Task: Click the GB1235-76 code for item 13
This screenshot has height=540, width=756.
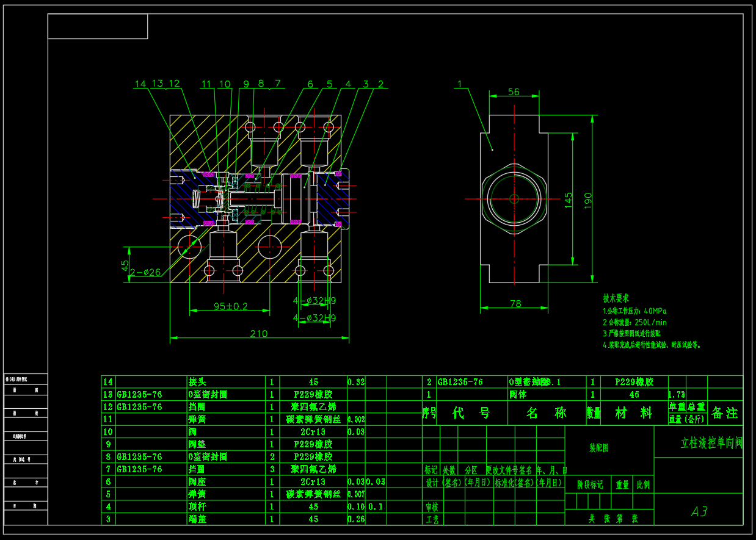Action: (141, 394)
